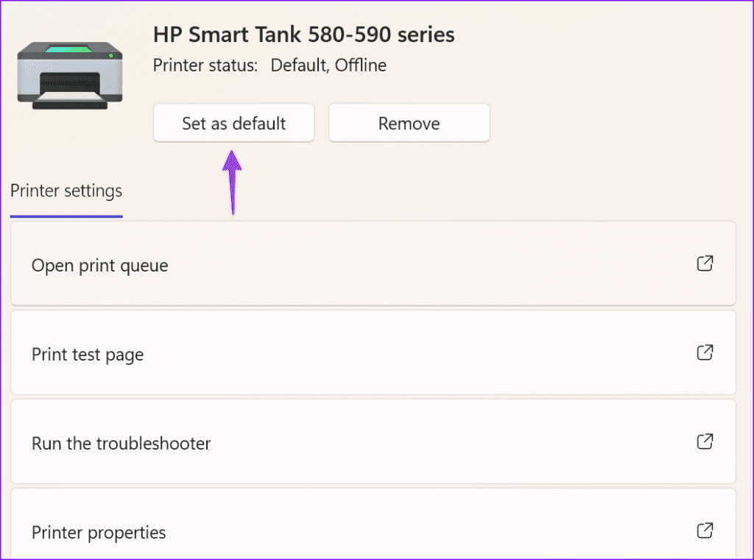
Task: Click external link icon beside Run the troubleshooter
Action: point(705,442)
